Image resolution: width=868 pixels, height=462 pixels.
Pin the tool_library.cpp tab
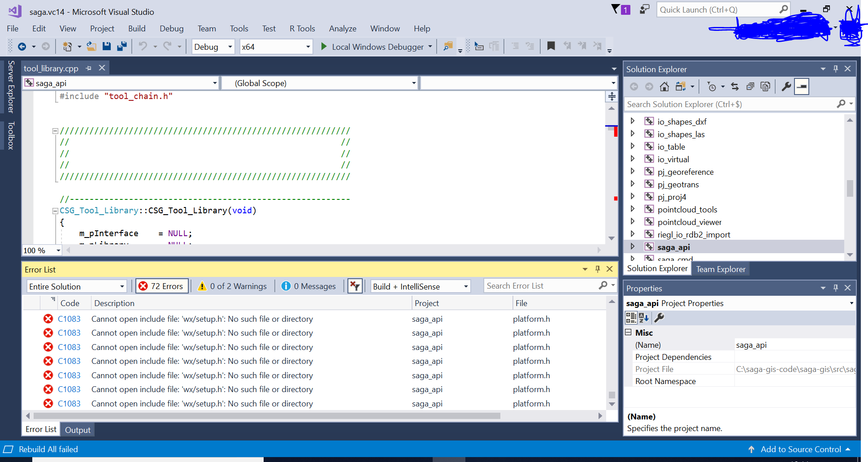tap(88, 68)
